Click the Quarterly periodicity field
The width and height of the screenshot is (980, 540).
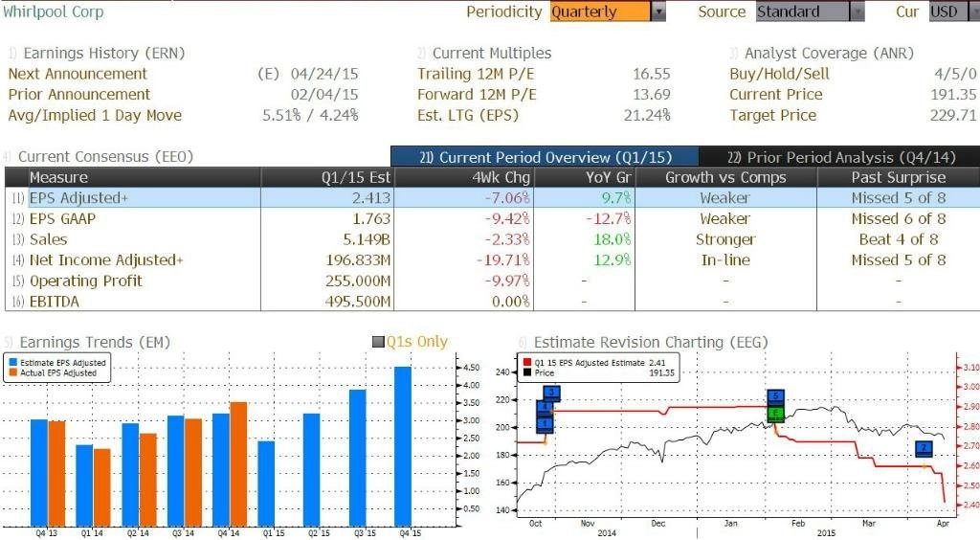tap(600, 11)
